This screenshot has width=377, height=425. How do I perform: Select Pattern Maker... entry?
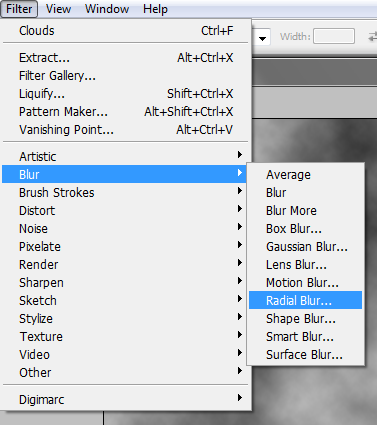pos(126,112)
